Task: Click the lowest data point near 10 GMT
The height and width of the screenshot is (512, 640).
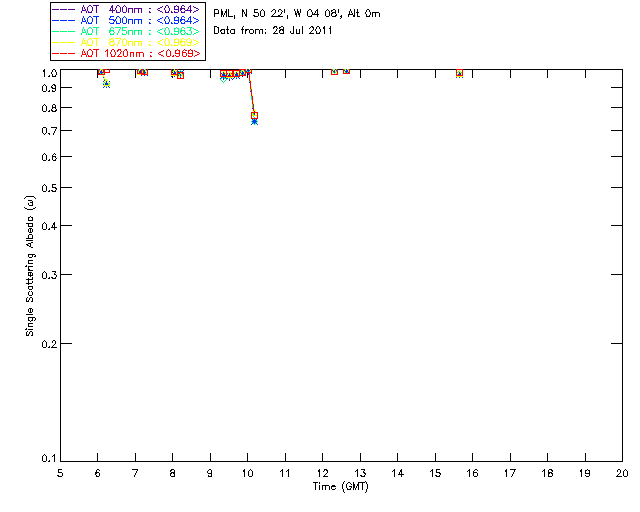Action: pyautogui.click(x=254, y=121)
